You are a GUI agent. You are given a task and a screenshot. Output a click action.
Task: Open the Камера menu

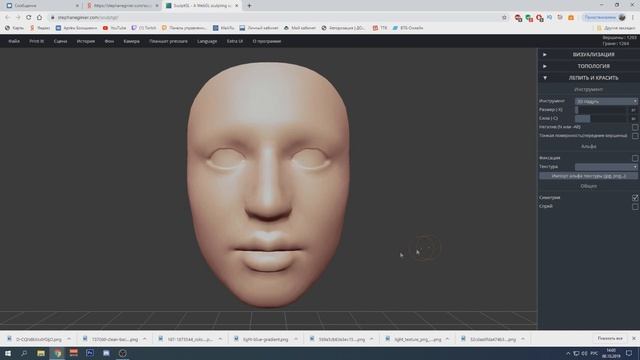coord(131,41)
